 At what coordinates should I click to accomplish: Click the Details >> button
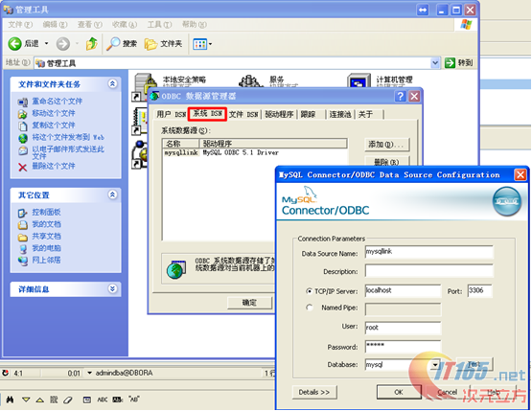314,392
